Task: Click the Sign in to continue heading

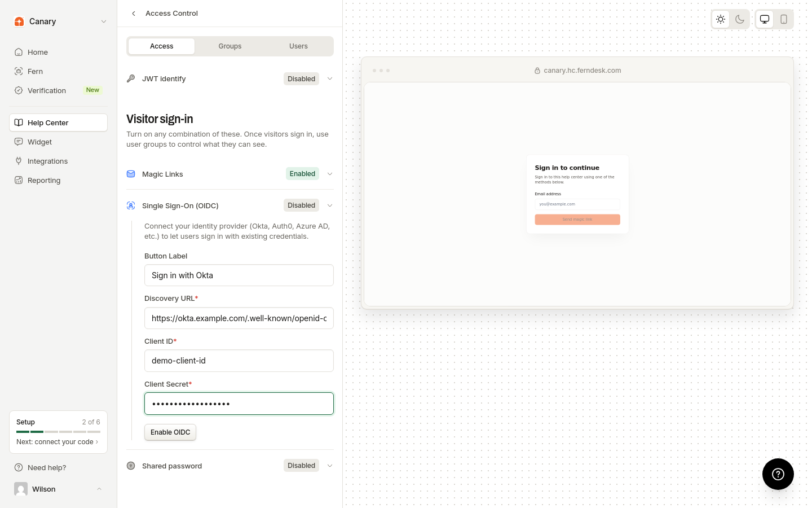Action: (567, 168)
